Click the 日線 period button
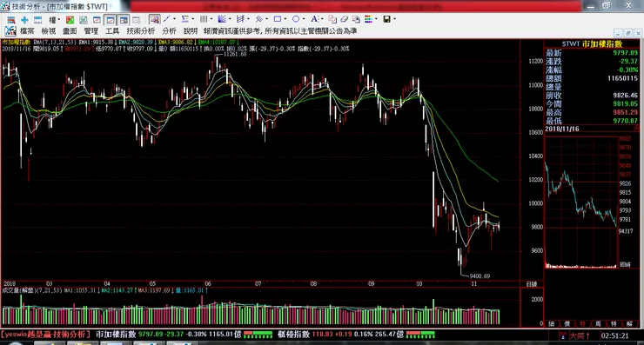644x345 pixels. [x=532, y=284]
